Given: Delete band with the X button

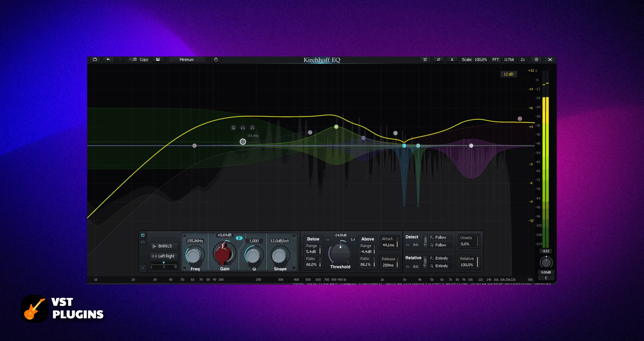Looking at the screenshot, I should (x=143, y=268).
